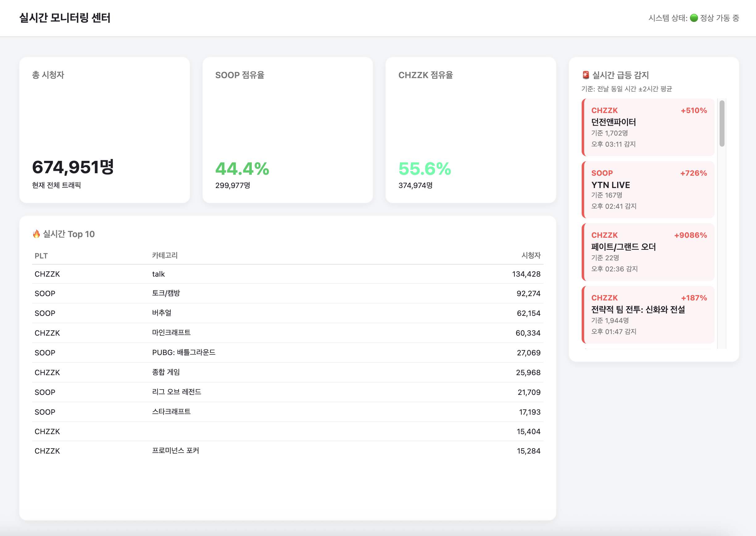Click the 리그 오브 레전드 row

(287, 392)
